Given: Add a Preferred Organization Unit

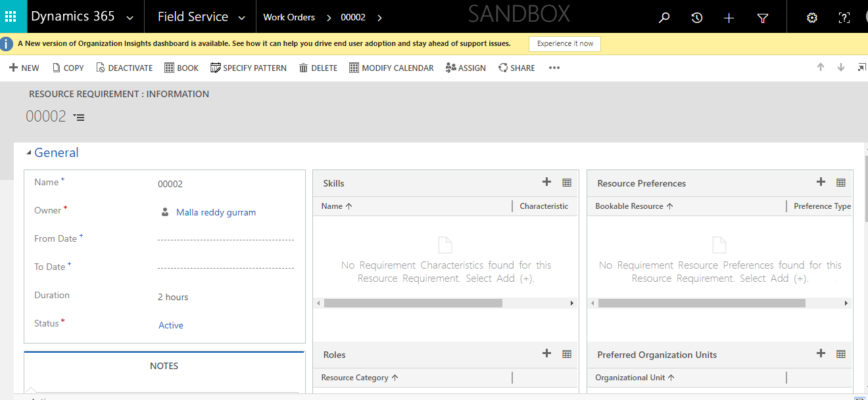Looking at the screenshot, I should click(x=821, y=353).
